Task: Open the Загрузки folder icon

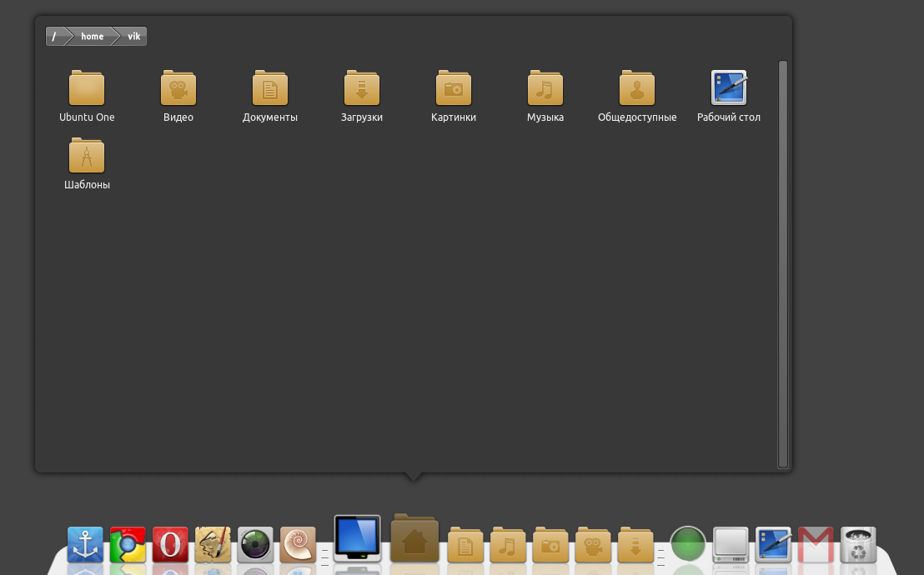Action: tap(362, 87)
